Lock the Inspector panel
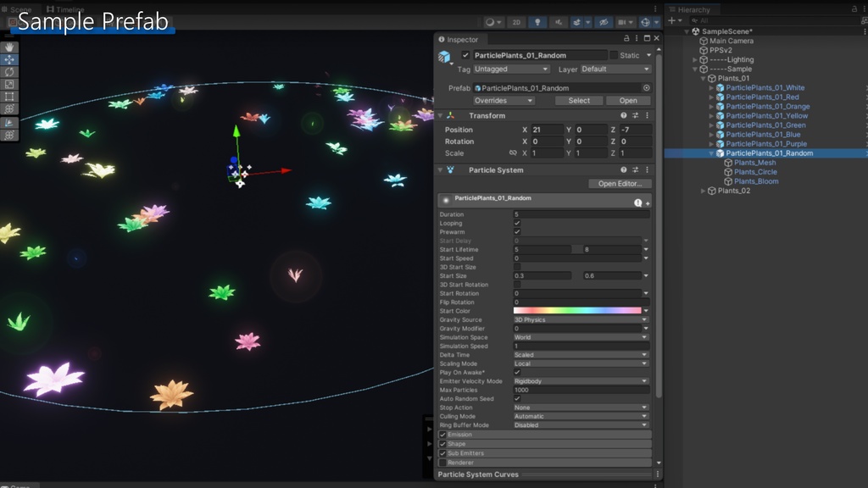 pos(626,38)
